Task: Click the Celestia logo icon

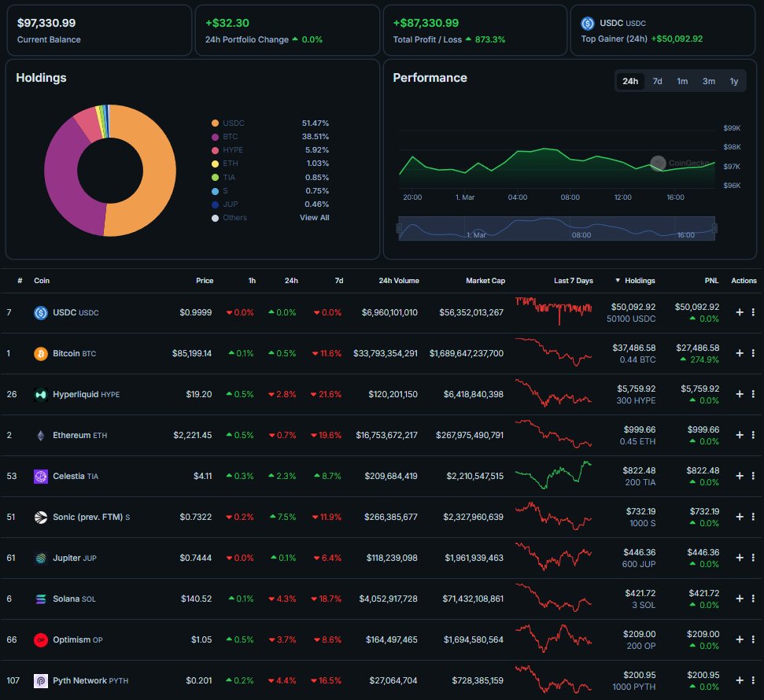Action: coord(40,477)
